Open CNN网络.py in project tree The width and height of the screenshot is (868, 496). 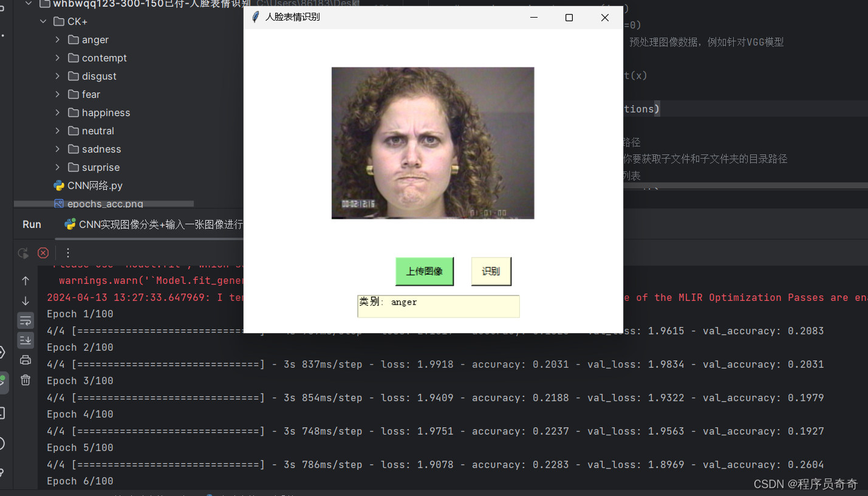[95, 185]
